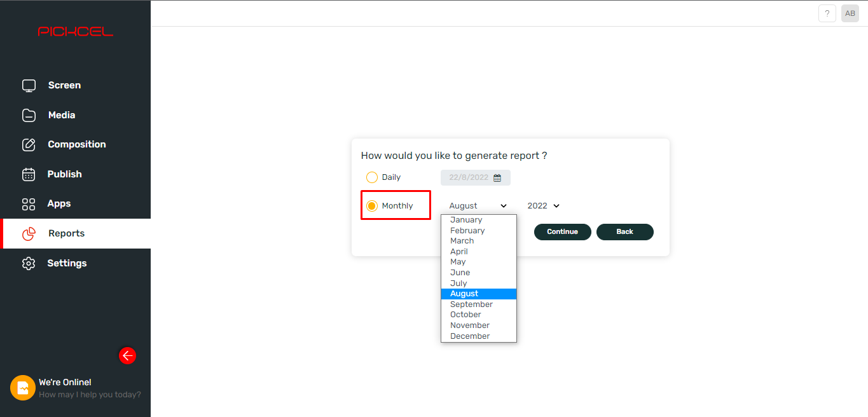Collapse sidebar with the red arrow button
The height and width of the screenshot is (417, 868).
tap(127, 355)
